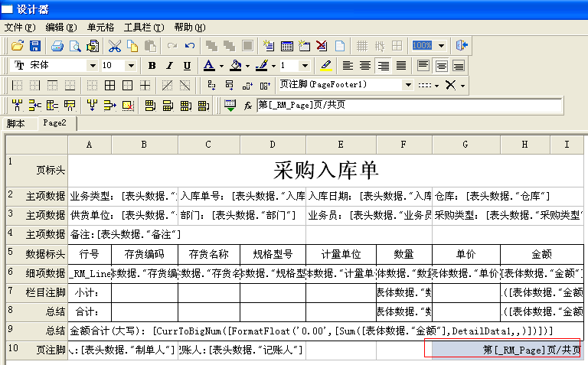Select column header F
Image resolution: width=588 pixels, height=365 pixels.
pyautogui.click(x=403, y=145)
